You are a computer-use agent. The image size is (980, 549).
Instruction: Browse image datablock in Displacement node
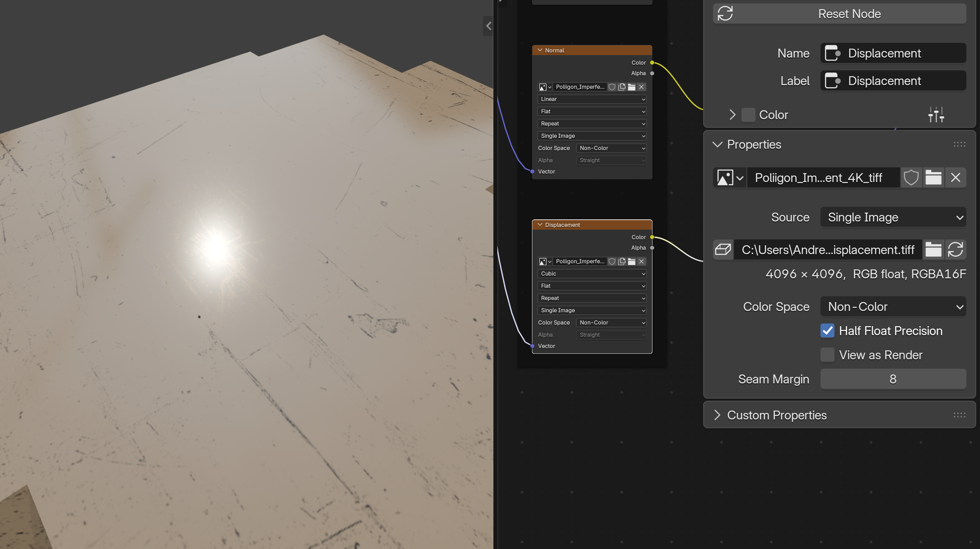click(545, 261)
